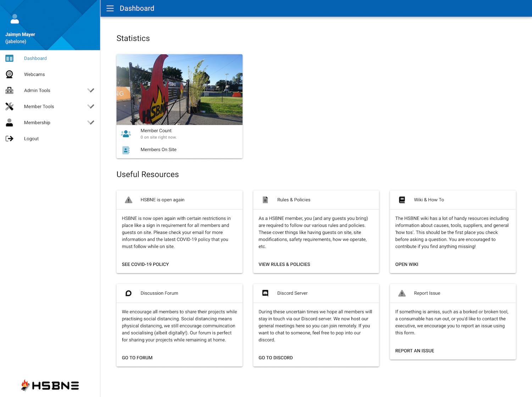
Task: Click the 'Report Issue' card title
Action: pos(427,293)
